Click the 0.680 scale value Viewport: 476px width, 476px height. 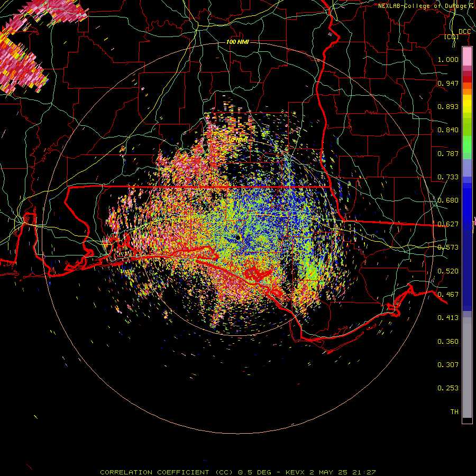point(448,200)
